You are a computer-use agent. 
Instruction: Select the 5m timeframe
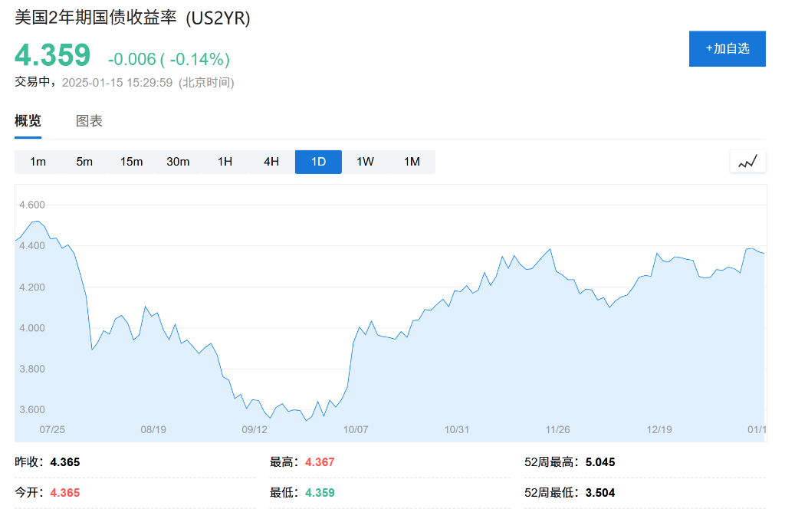(84, 162)
